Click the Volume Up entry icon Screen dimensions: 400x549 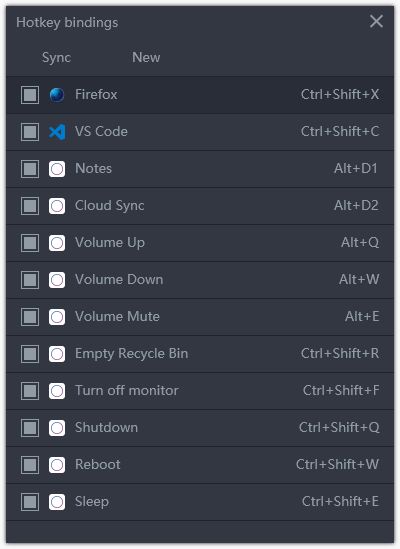(57, 243)
